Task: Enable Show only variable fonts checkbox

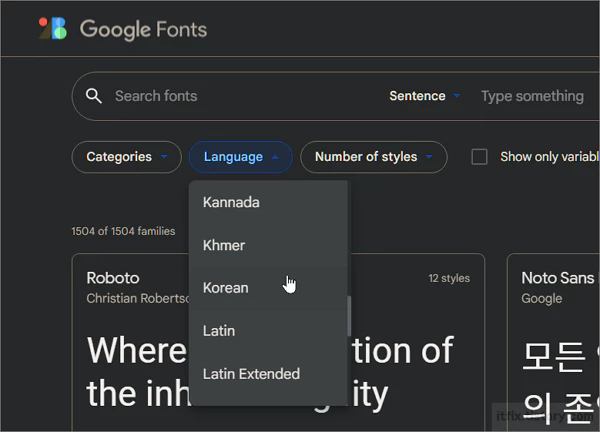Action: [479, 157]
